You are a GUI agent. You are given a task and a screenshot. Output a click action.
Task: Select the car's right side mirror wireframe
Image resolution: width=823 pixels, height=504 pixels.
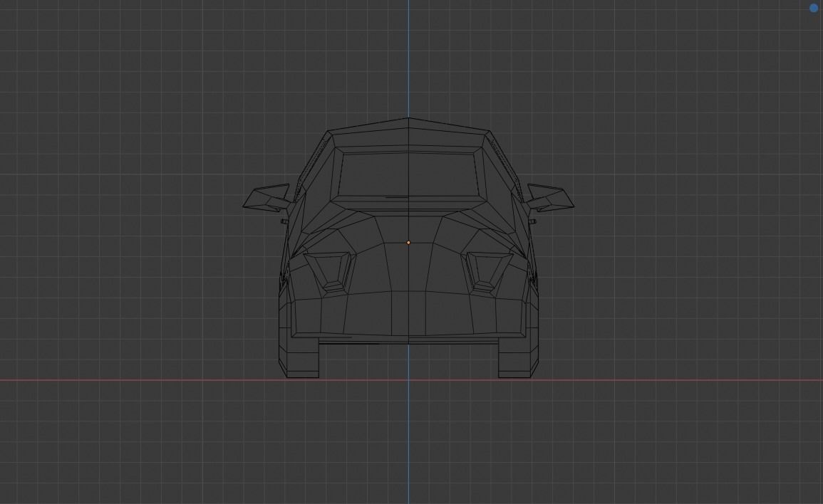tap(550, 198)
